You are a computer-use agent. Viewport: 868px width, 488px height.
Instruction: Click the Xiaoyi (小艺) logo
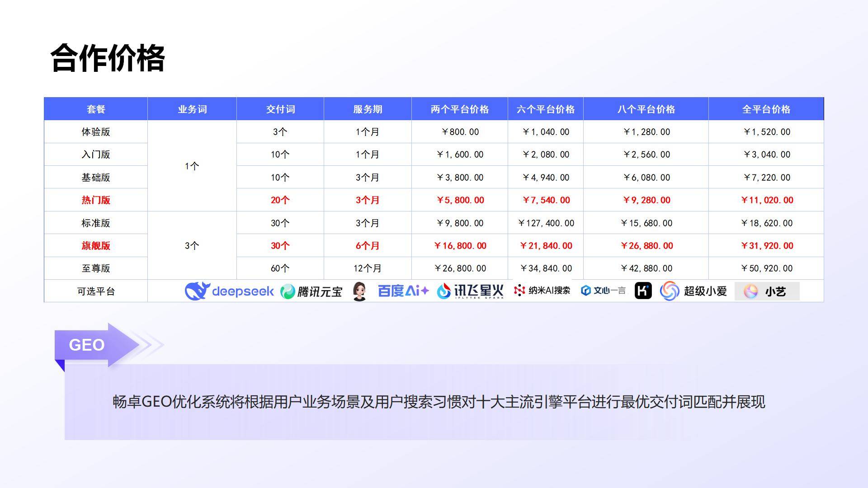(x=767, y=291)
